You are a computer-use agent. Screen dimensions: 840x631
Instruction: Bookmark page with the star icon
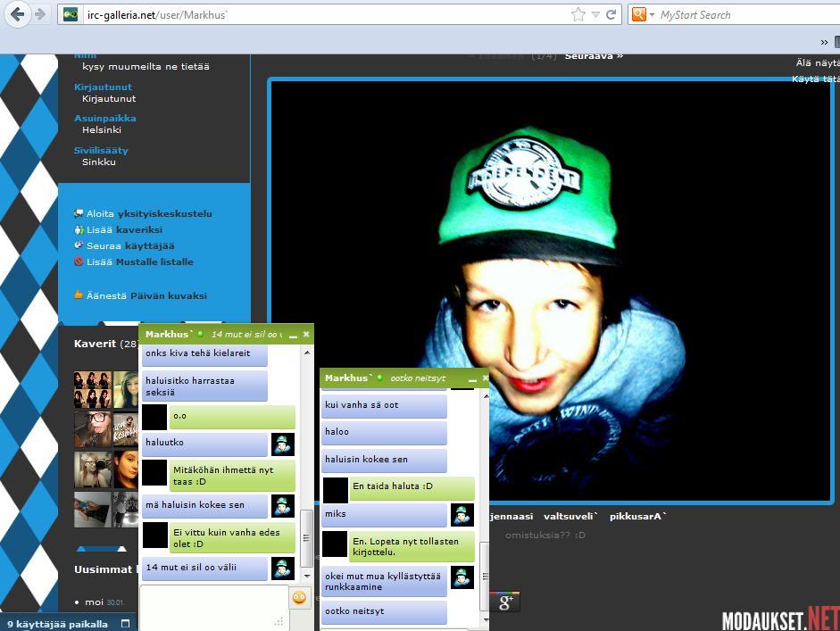pyautogui.click(x=578, y=14)
